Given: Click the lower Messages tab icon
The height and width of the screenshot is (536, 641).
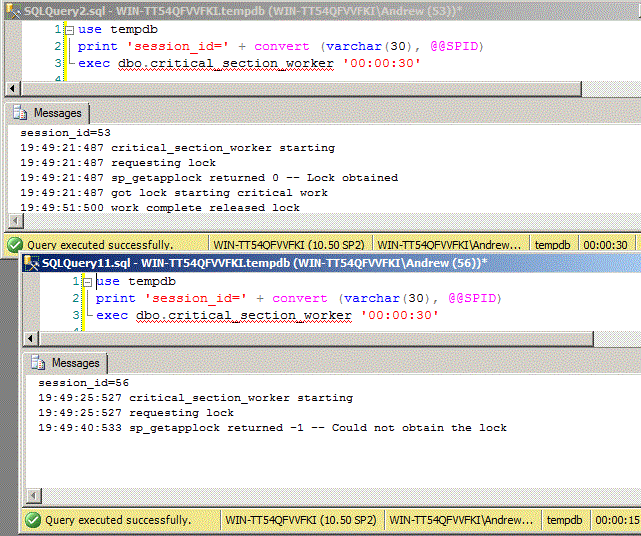Looking at the screenshot, I should 39,363.
